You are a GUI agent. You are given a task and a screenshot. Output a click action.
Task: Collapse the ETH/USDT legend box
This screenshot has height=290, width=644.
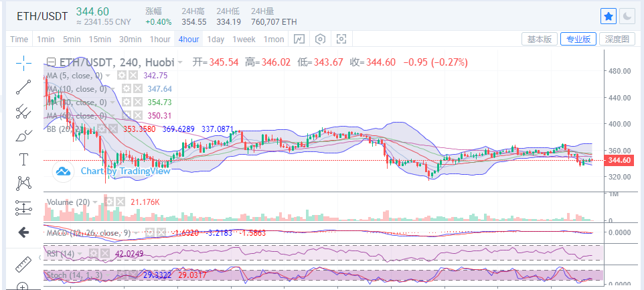[x=51, y=62]
